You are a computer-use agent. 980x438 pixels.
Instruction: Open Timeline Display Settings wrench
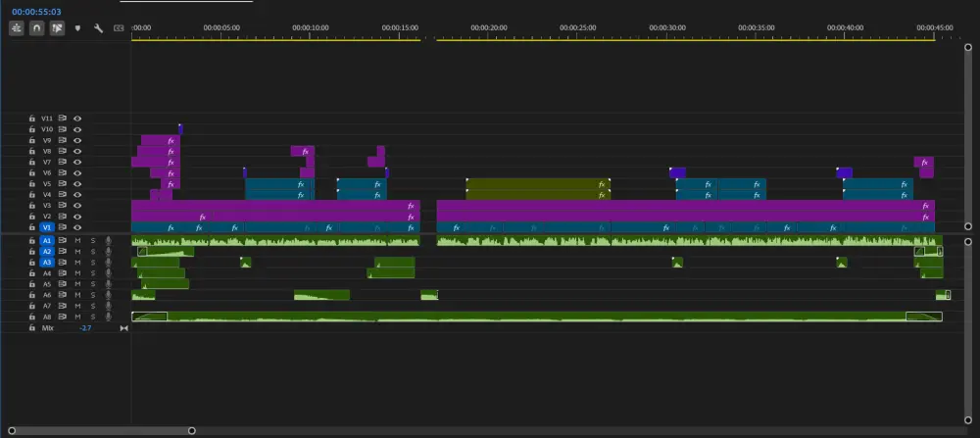[x=98, y=28]
